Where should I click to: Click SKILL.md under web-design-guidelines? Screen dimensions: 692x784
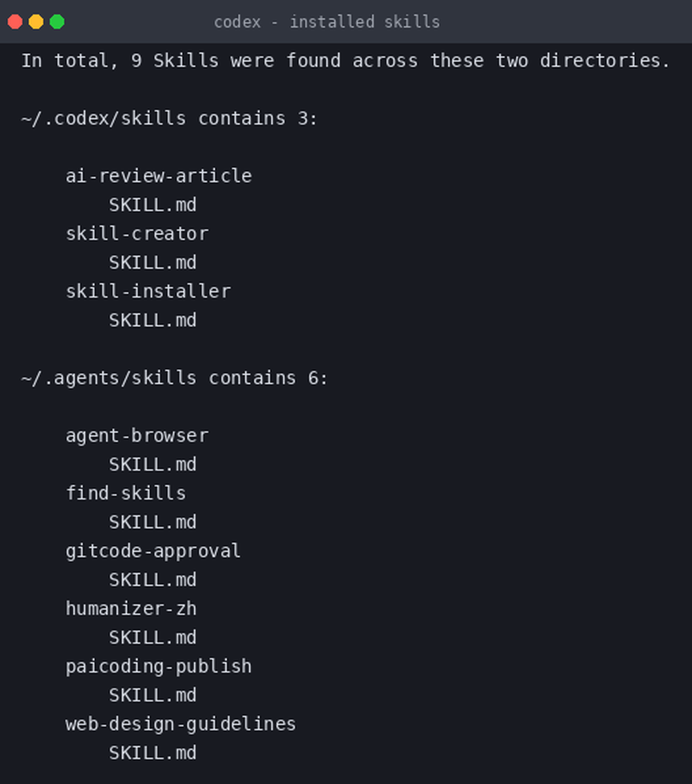[153, 753]
